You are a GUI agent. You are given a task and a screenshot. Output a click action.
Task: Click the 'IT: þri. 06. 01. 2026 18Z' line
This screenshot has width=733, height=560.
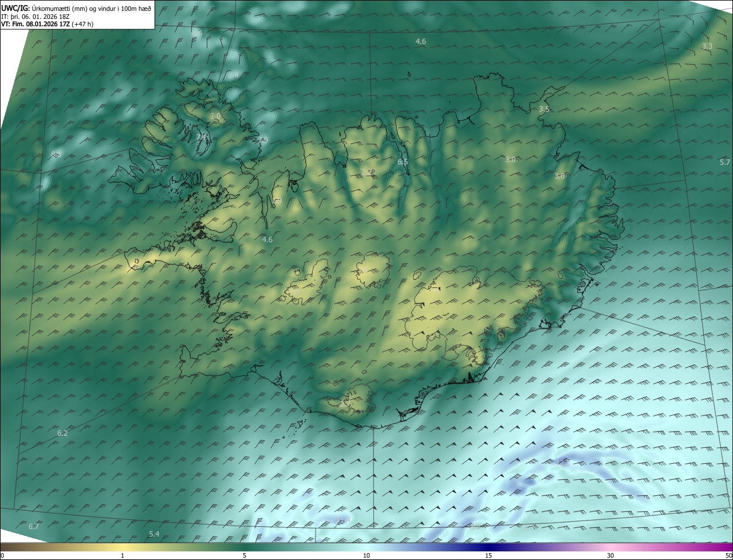pyautogui.click(x=36, y=16)
